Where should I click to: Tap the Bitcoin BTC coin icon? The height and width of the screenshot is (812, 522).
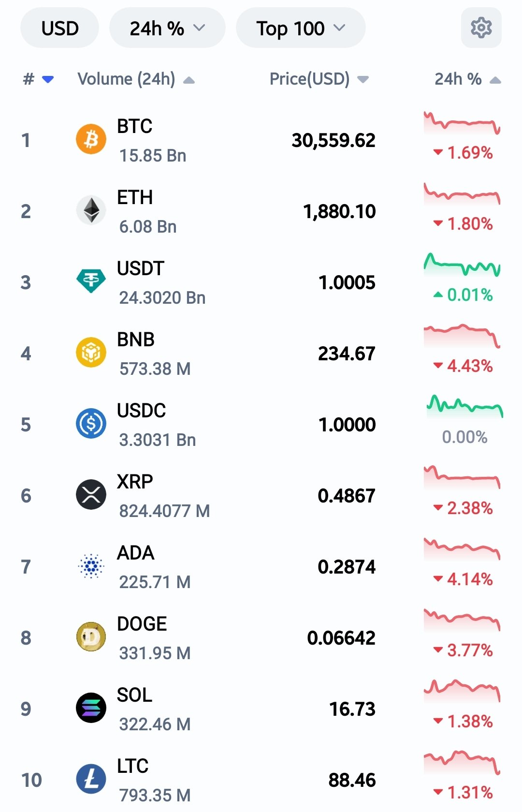[x=91, y=140]
